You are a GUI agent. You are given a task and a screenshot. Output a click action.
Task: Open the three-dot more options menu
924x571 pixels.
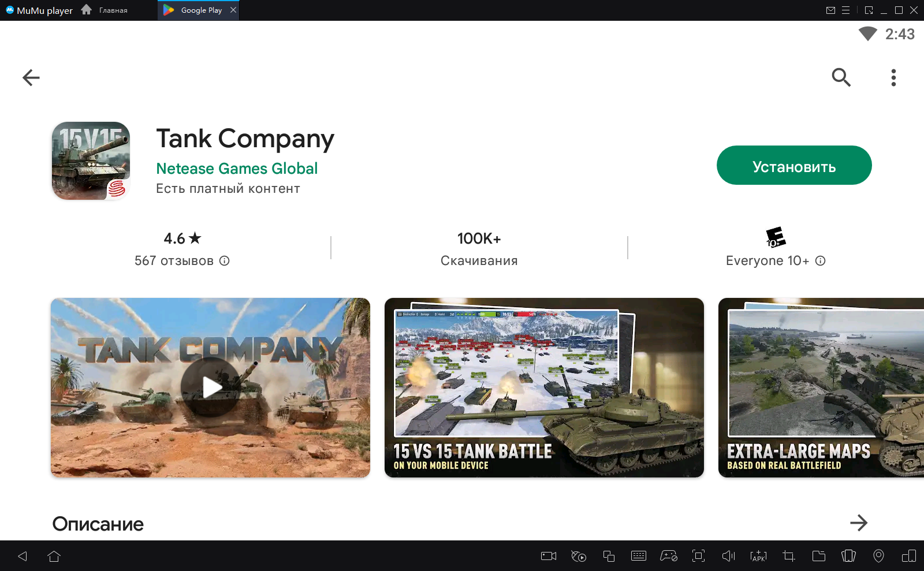[x=893, y=77]
